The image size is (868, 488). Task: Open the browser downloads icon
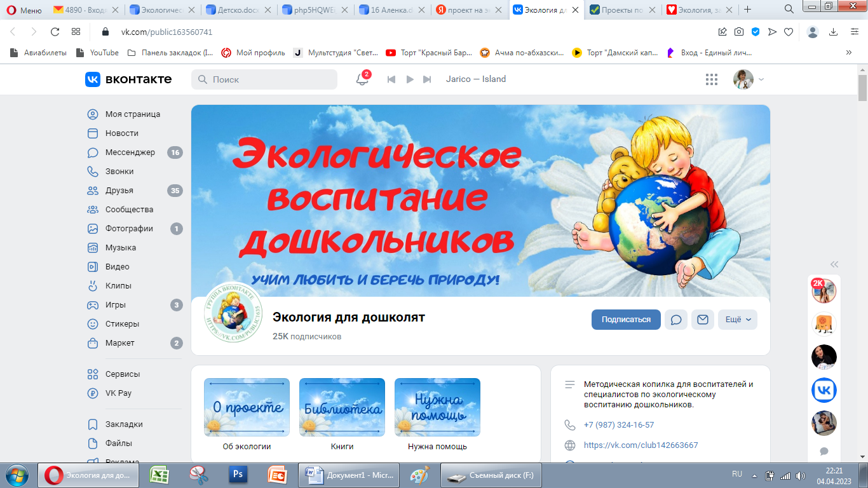834,32
